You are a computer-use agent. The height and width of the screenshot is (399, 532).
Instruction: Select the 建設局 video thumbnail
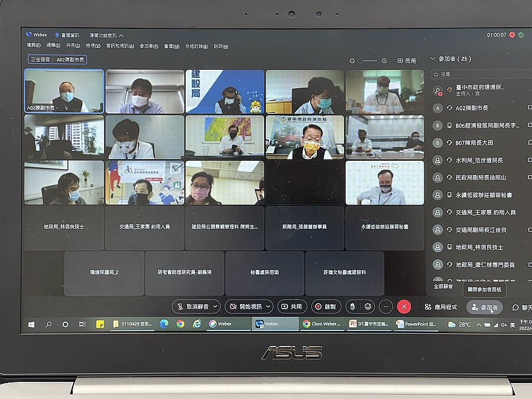[225, 91]
